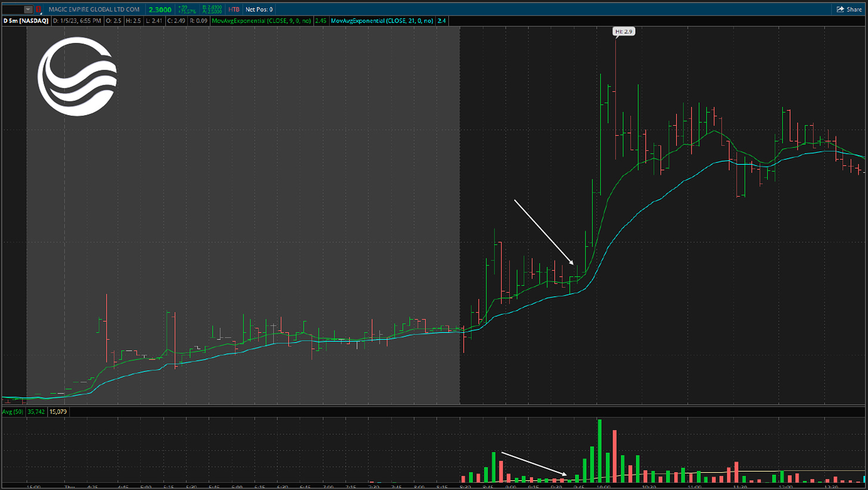The height and width of the screenshot is (490, 868).
Task: Click the 9-EMA value 2.45
Action: (x=320, y=20)
